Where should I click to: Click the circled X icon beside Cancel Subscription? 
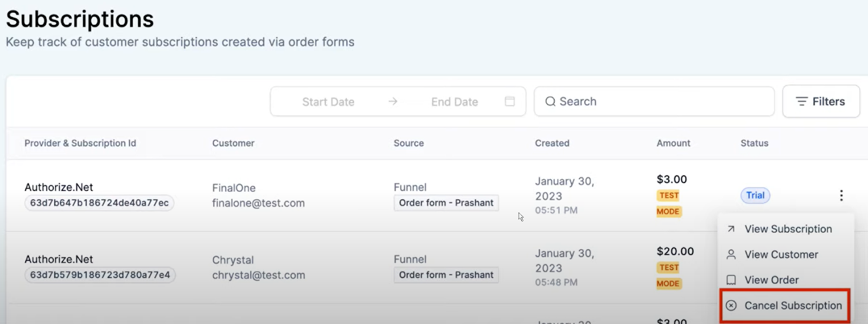point(731,306)
